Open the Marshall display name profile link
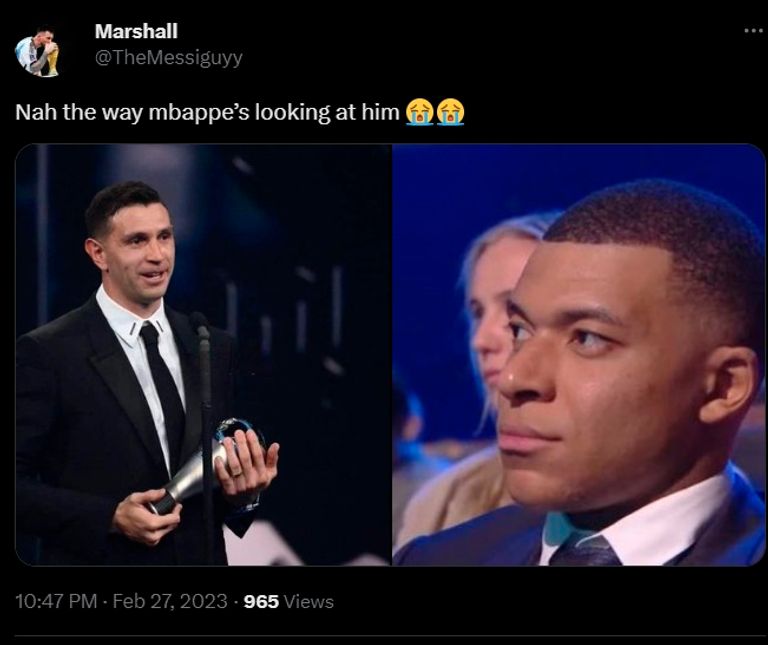The height and width of the screenshot is (645, 768). (x=136, y=31)
